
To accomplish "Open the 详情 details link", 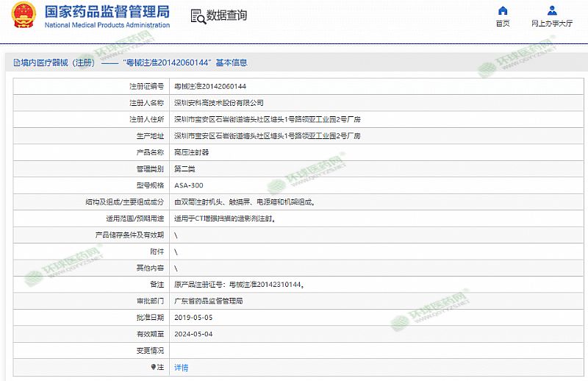I will pyautogui.click(x=181, y=367).
